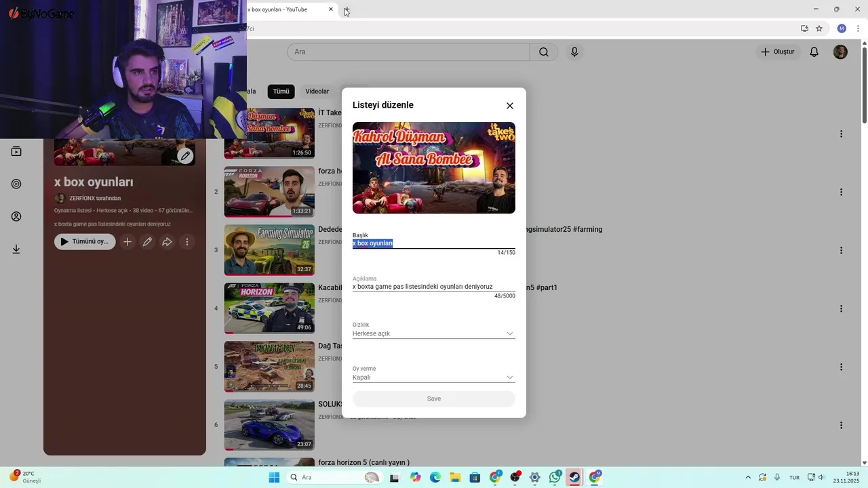Open Steam from the taskbar
The image size is (868, 488).
(574, 477)
